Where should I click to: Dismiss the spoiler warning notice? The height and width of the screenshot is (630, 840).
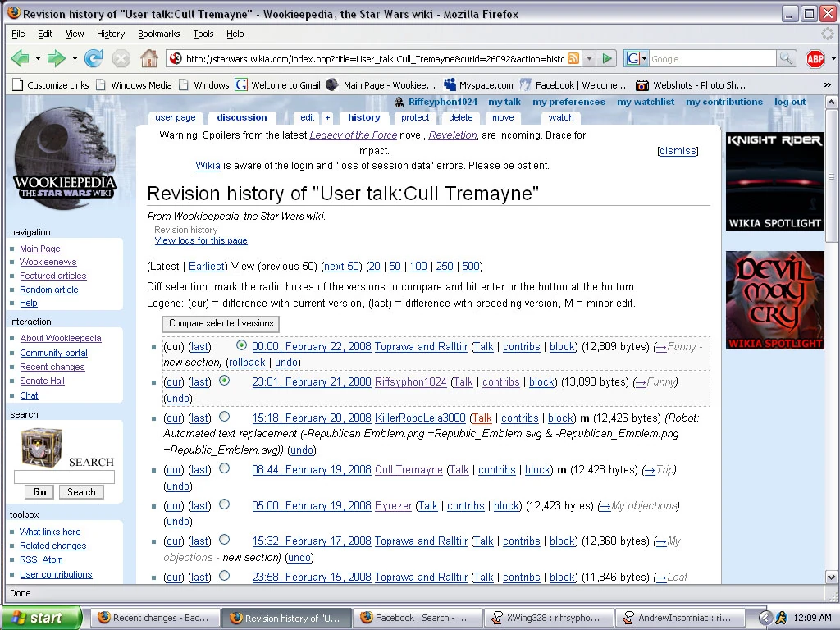[x=678, y=151]
